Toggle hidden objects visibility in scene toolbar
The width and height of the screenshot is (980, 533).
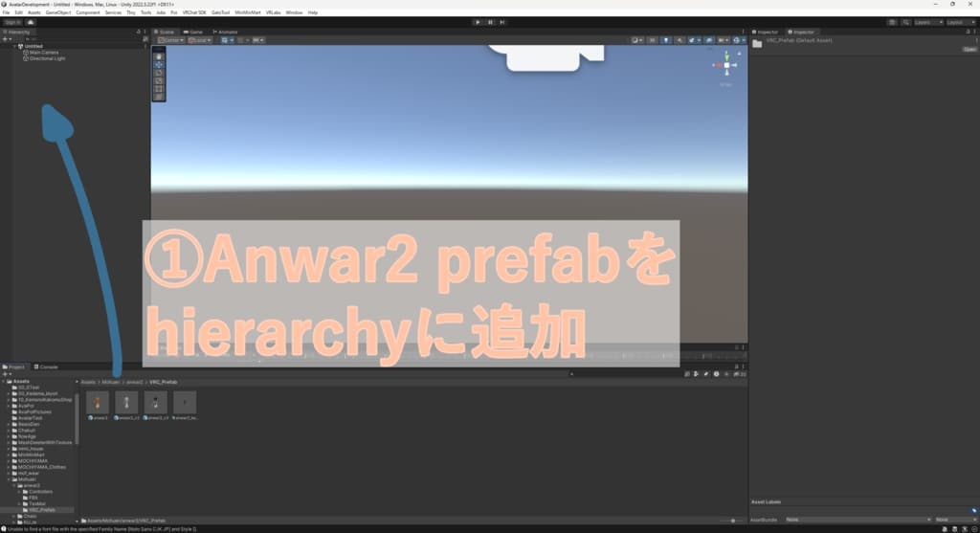pyautogui.click(x=709, y=40)
